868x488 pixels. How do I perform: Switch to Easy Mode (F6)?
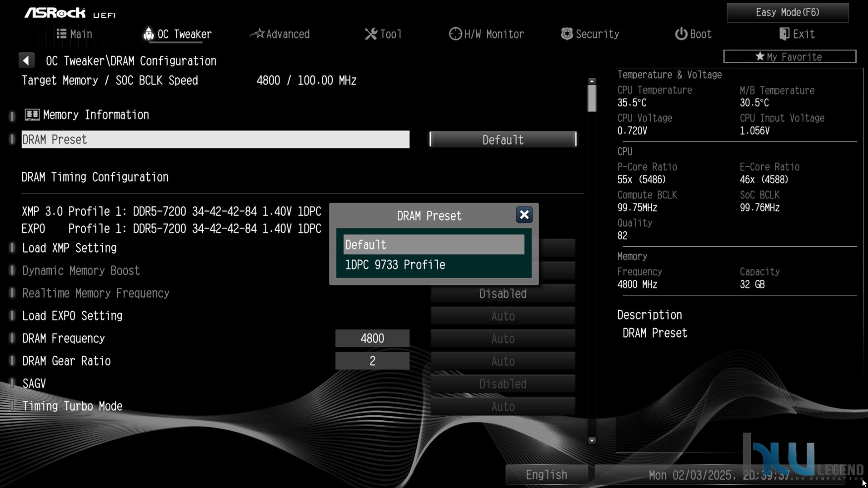click(x=788, y=12)
